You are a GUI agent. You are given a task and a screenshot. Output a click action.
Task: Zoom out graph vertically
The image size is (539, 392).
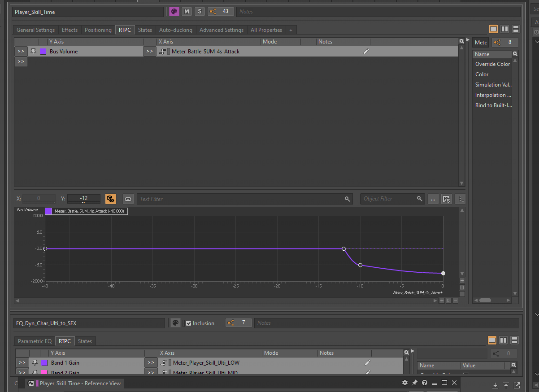point(462,294)
